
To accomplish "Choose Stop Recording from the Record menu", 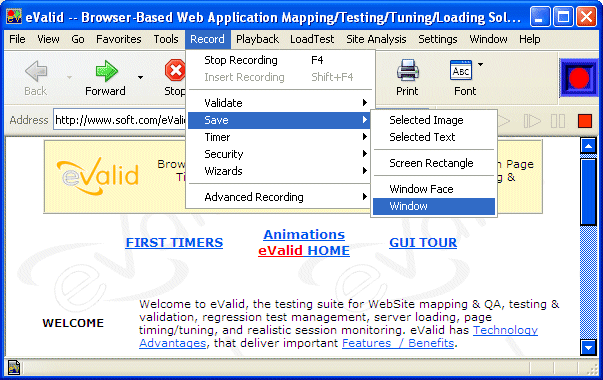I will pos(279,60).
